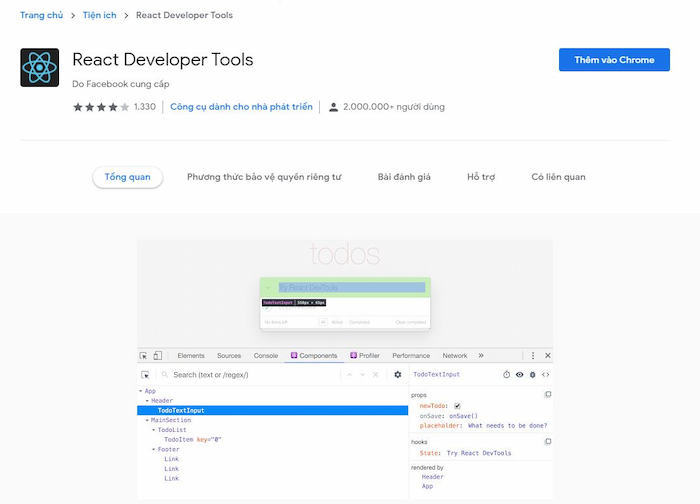Click the component search text field
700x504 pixels.
(x=250, y=375)
